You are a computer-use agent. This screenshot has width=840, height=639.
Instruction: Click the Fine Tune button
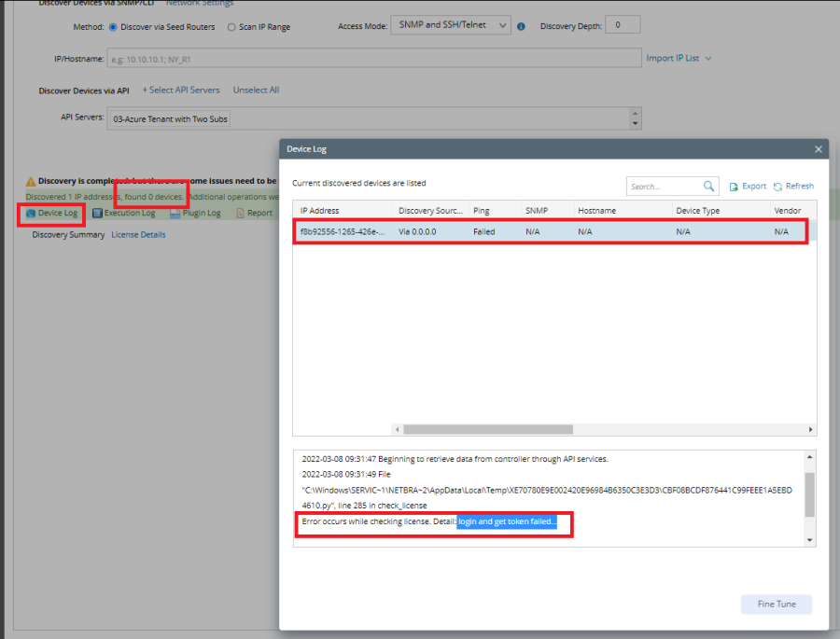(x=777, y=604)
